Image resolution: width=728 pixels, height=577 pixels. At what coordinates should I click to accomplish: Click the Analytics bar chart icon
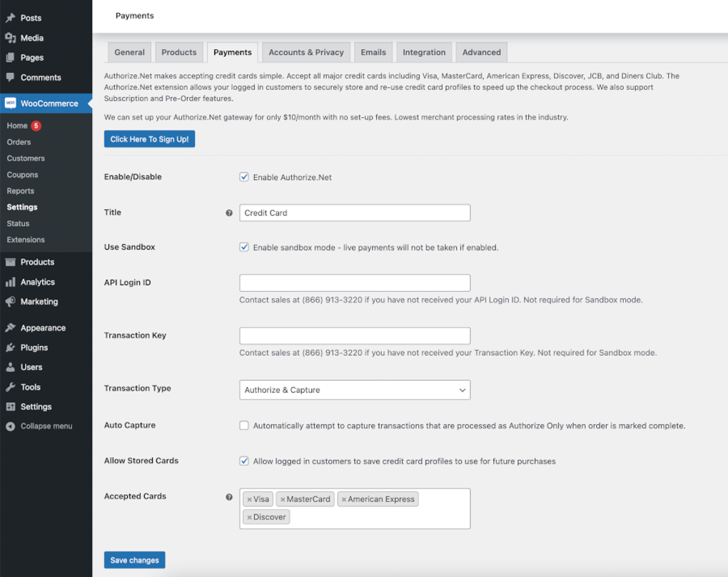11,282
